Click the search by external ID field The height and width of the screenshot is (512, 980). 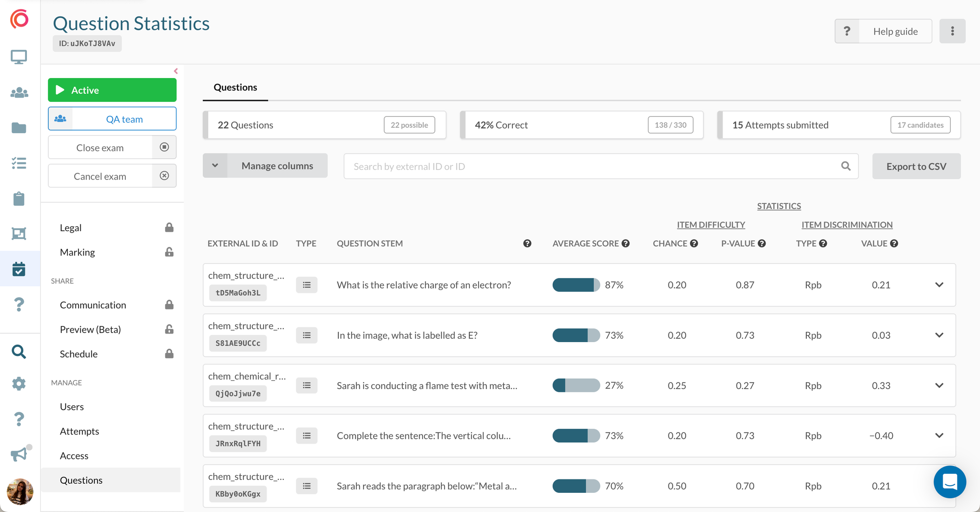point(593,167)
